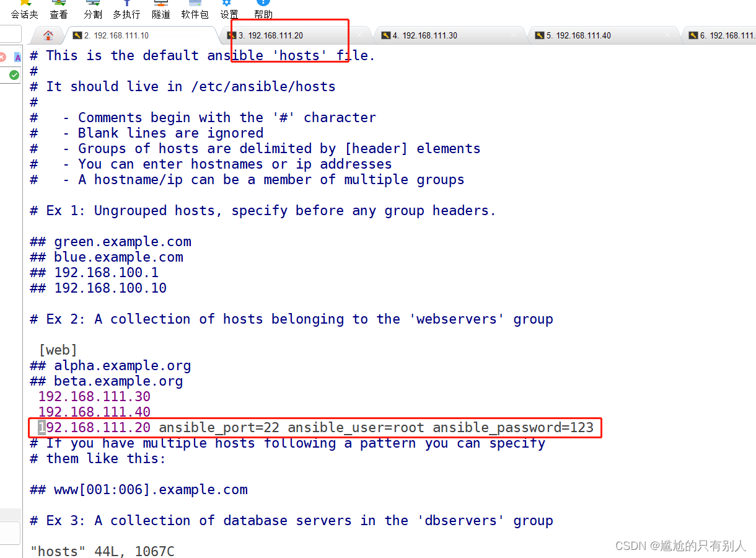Image resolution: width=756 pixels, height=558 pixels.
Task: Open the 查看 view toolbar button
Action: coord(59,9)
